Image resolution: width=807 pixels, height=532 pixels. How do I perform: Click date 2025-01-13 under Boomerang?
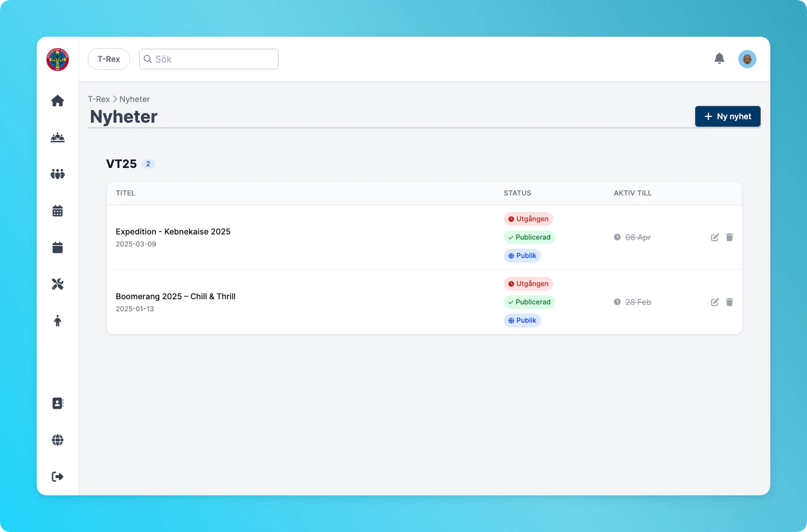pyautogui.click(x=135, y=309)
